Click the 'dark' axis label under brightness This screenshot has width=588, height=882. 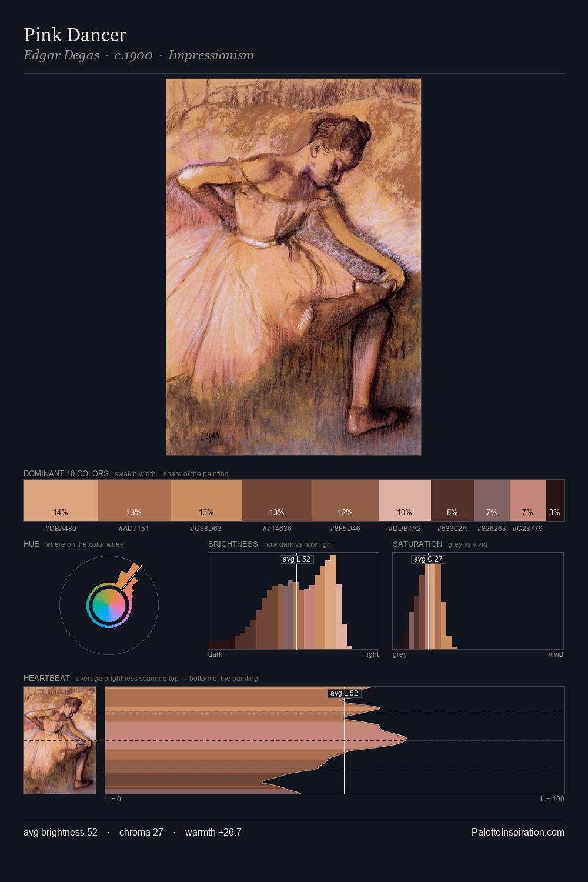(x=215, y=654)
